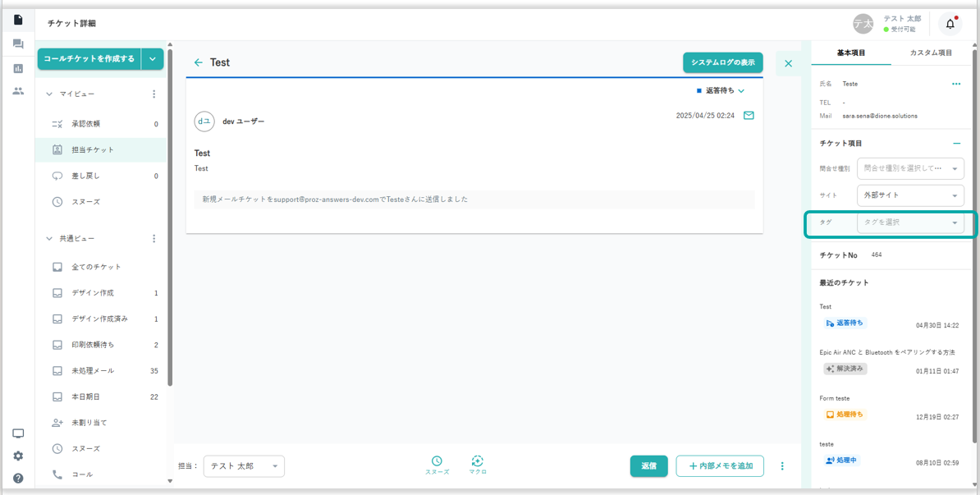
Task: Select 未処理メール in shared views
Action: [x=93, y=371]
